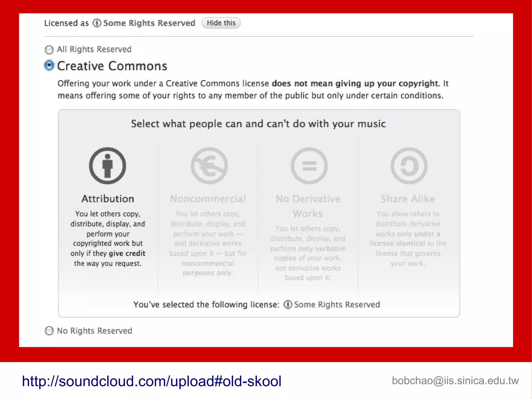Click attribution icon beside Licensed as header

[x=97, y=23]
